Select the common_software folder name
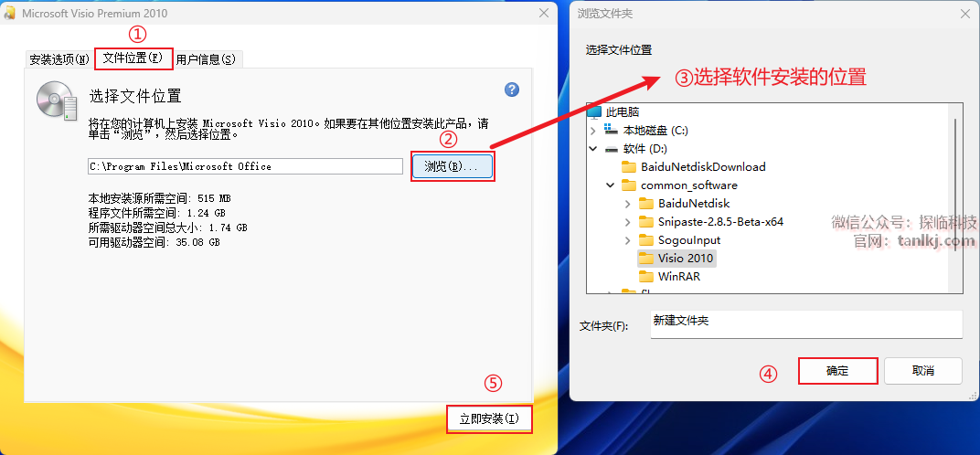 pos(688,185)
